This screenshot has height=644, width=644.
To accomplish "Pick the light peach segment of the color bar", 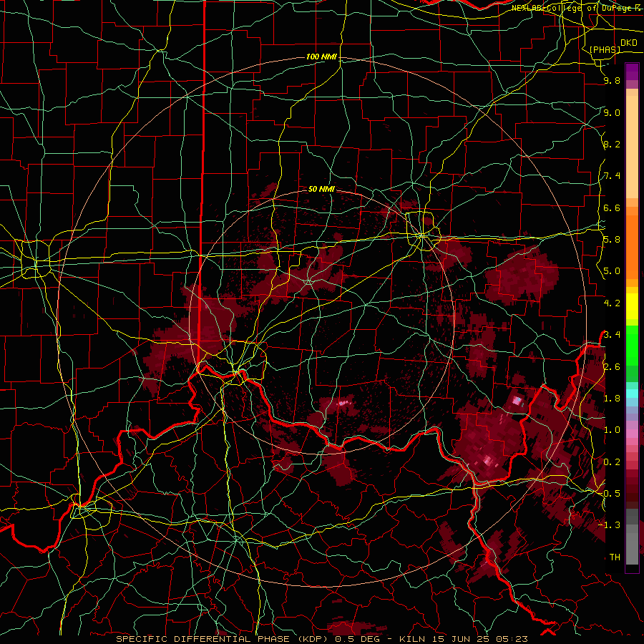I will click(x=632, y=148).
